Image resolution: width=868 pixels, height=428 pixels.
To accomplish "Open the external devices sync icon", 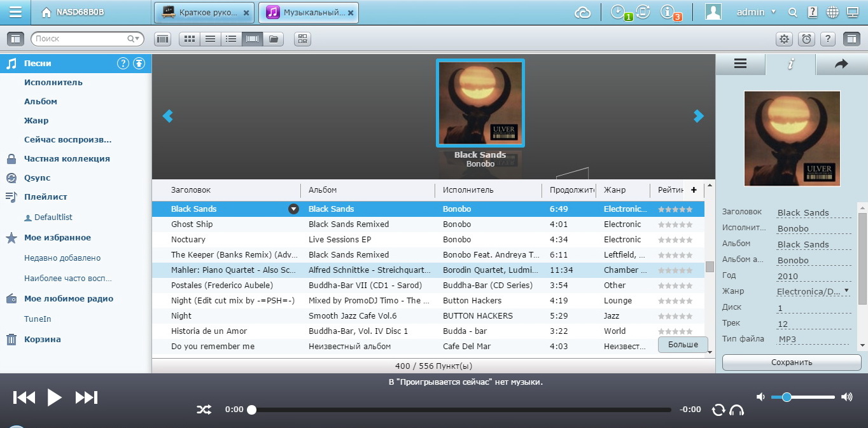I will [643, 12].
